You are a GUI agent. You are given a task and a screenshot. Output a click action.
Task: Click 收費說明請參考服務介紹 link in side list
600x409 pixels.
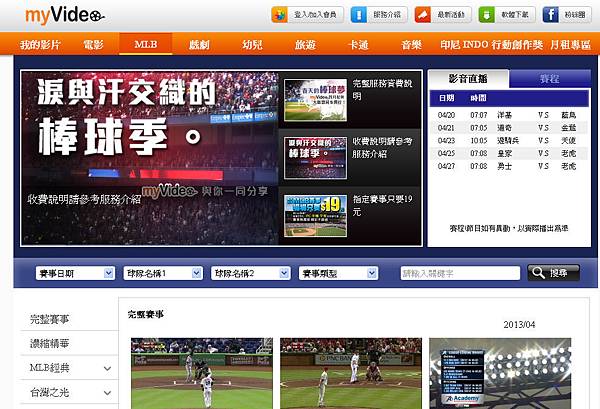coord(382,148)
